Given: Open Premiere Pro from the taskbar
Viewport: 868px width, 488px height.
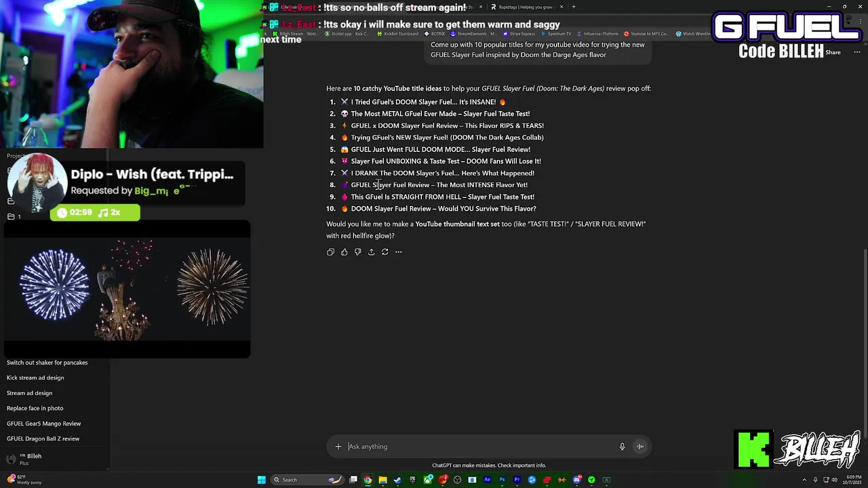Looking at the screenshot, I should click(x=517, y=480).
